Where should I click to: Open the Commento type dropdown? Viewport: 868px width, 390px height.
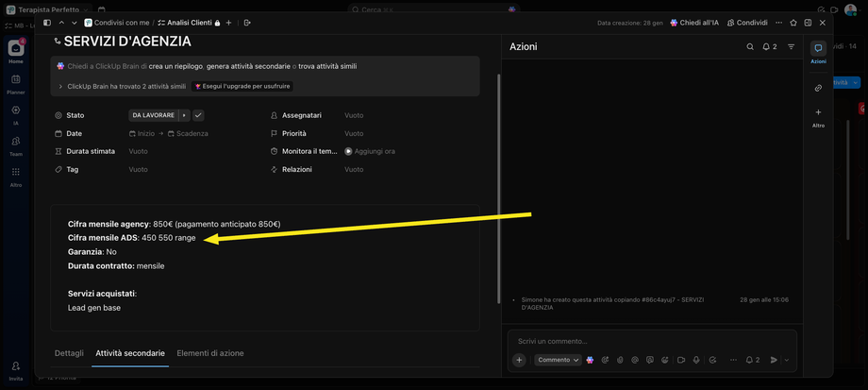(558, 360)
